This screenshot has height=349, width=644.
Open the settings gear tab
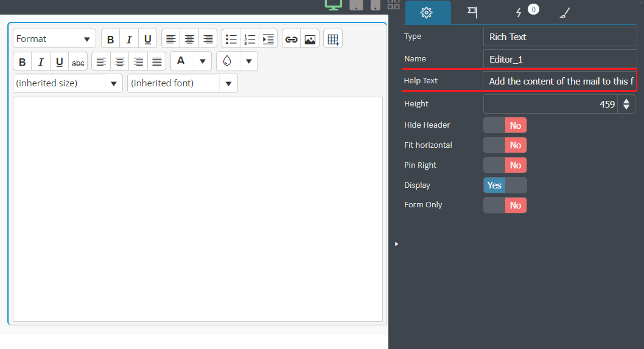click(x=427, y=12)
